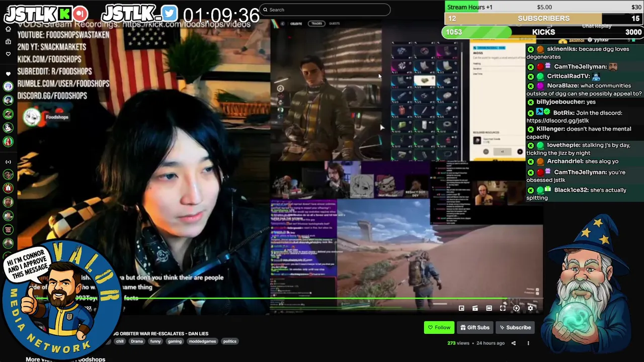This screenshot has height=362, width=644.
Task: Click the search magnifier icon
Action: point(265,10)
